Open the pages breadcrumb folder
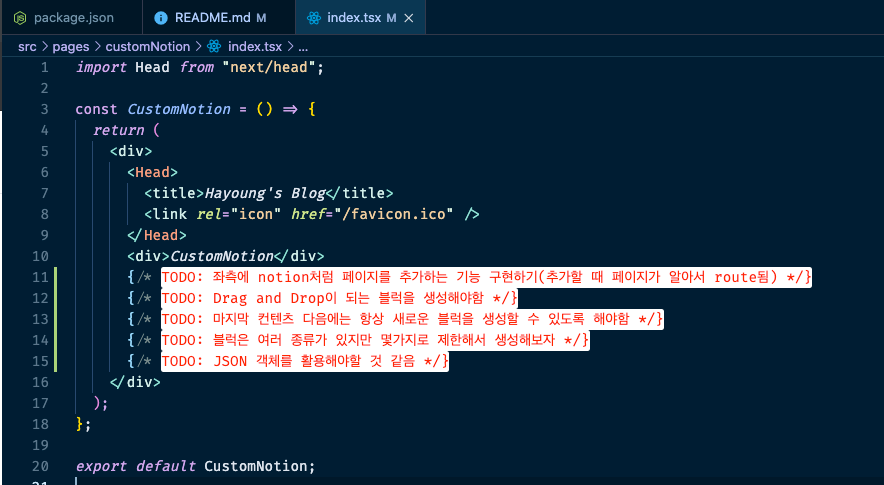The width and height of the screenshot is (884, 485). coord(70,46)
